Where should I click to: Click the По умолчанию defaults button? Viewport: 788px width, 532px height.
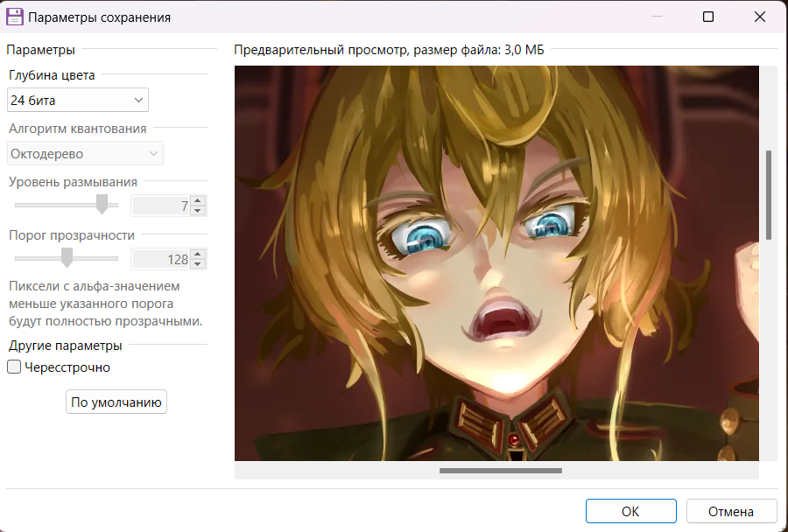pos(116,402)
